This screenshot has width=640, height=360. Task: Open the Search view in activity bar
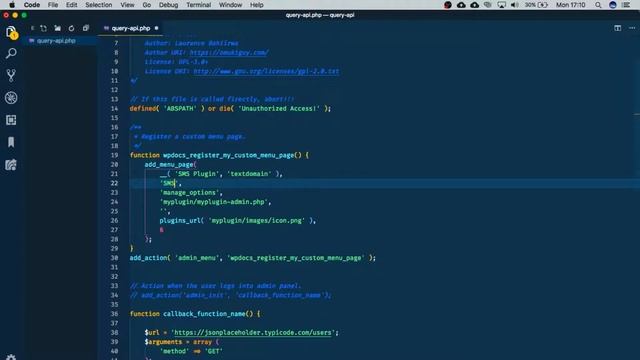[11, 53]
